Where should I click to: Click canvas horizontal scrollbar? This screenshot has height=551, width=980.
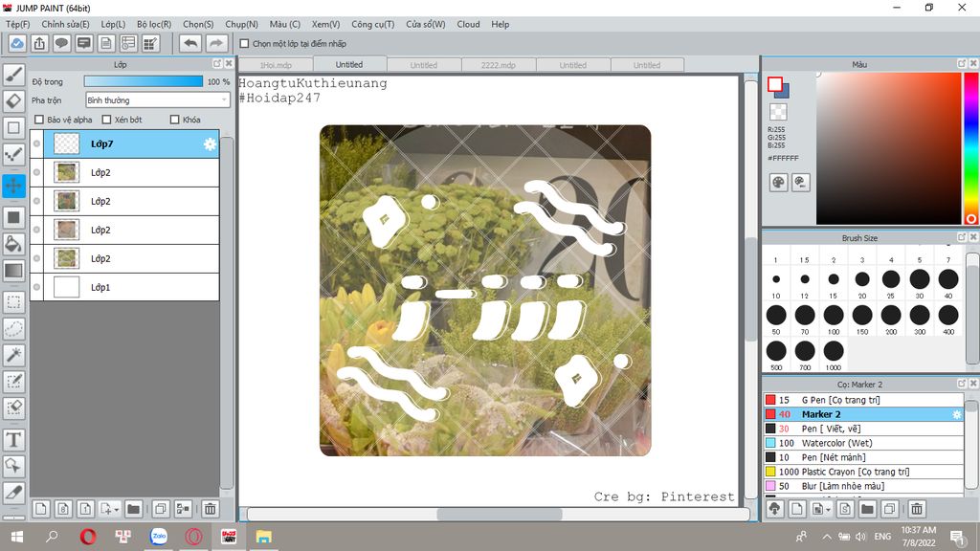coord(499,514)
